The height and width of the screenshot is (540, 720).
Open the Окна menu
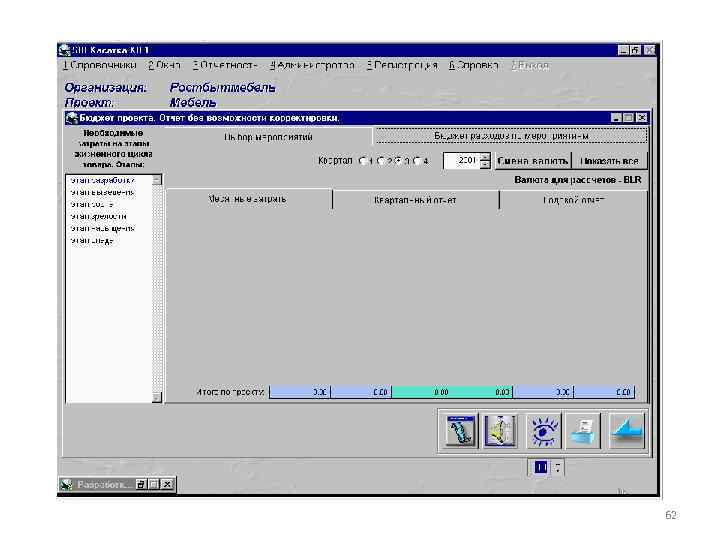point(164,66)
